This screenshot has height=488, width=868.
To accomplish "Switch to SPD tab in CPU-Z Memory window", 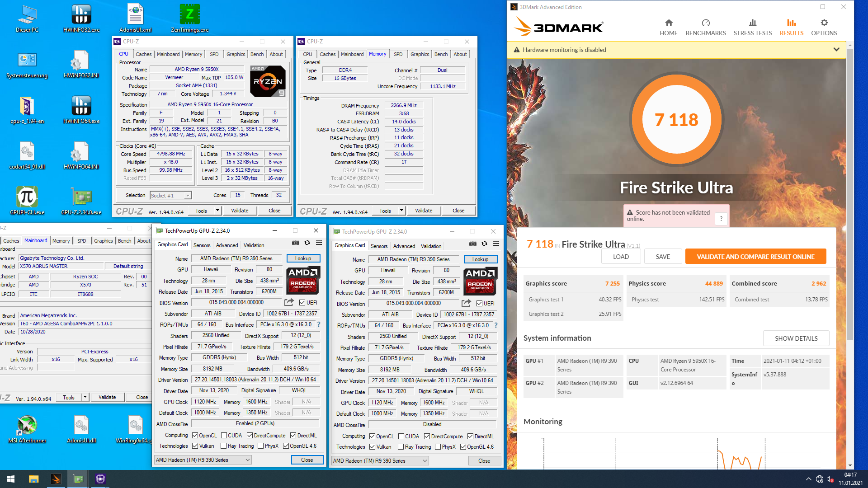I will [x=398, y=54].
